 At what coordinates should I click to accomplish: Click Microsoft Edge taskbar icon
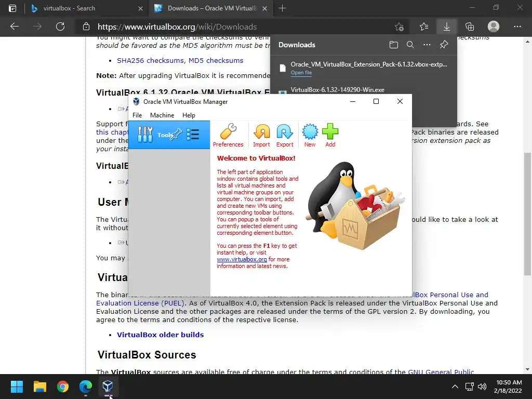[86, 387]
